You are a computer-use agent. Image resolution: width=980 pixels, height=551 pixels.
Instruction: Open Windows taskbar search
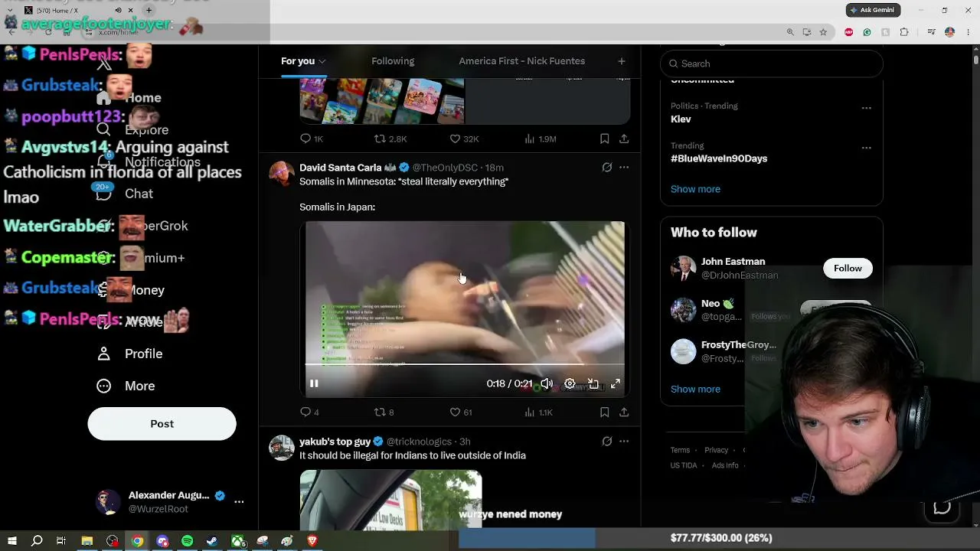[x=37, y=541]
